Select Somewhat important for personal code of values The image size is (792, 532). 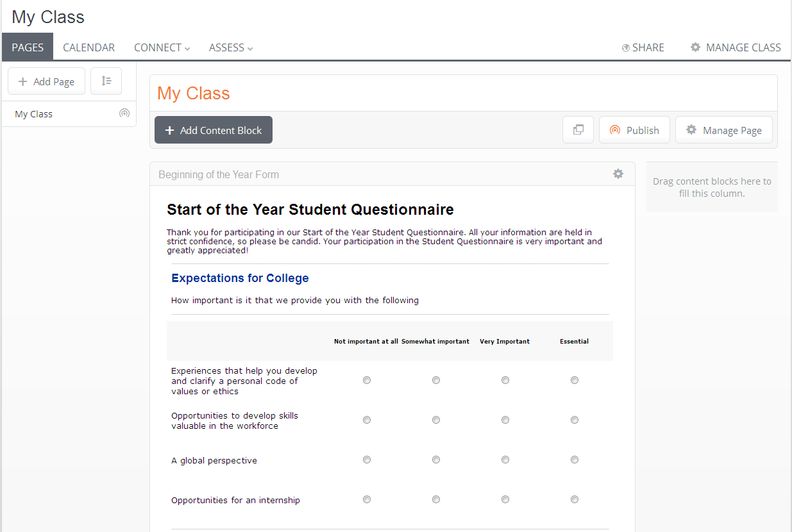(x=436, y=380)
